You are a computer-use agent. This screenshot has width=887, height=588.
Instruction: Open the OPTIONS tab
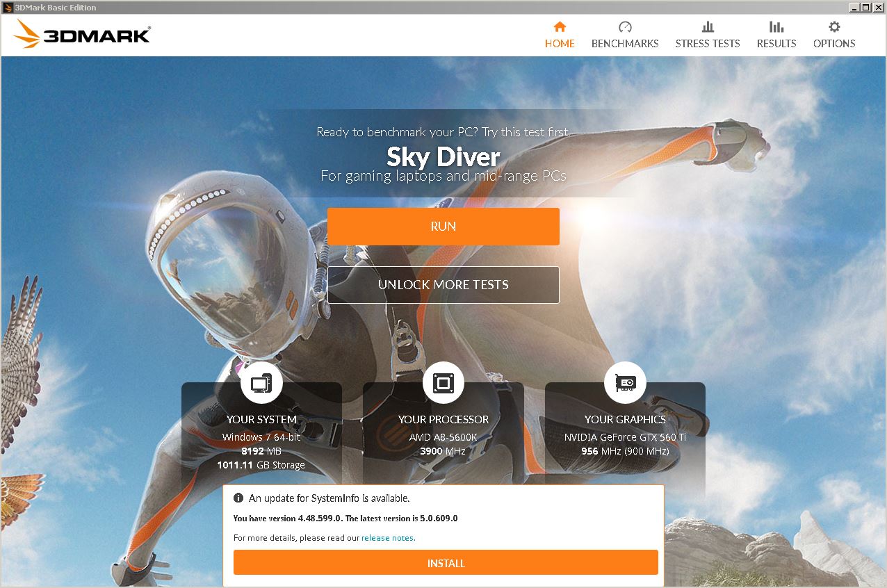click(x=834, y=35)
